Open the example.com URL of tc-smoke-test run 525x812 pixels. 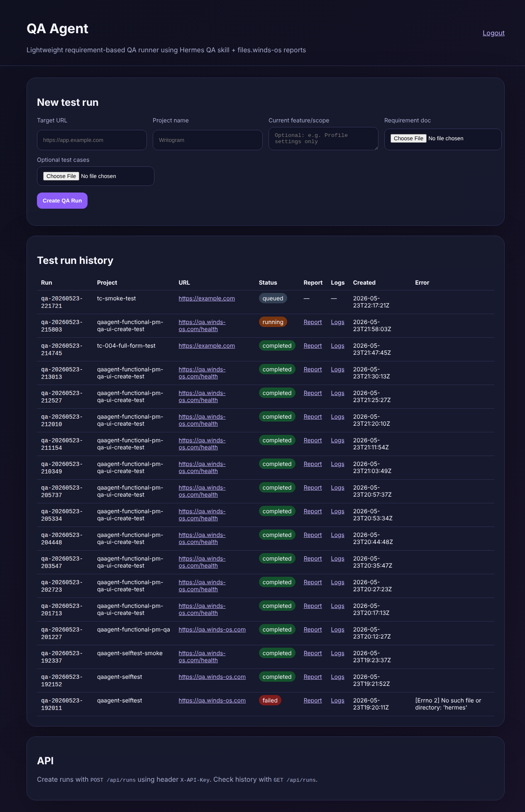(x=207, y=298)
